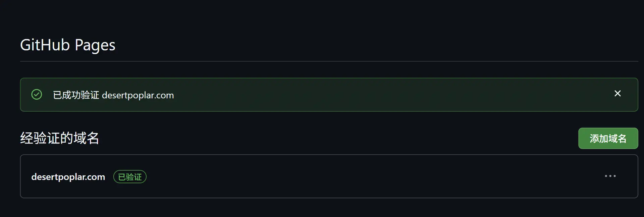Click the 已验证 badge

(130, 177)
